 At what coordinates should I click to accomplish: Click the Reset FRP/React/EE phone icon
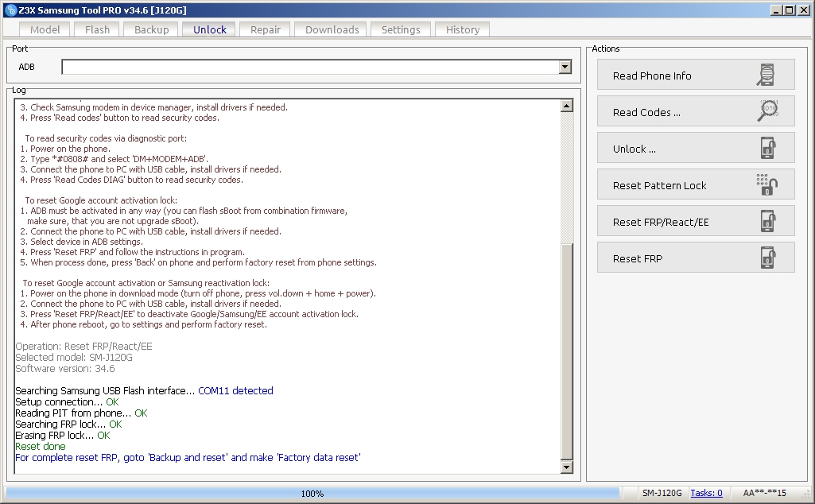click(768, 221)
